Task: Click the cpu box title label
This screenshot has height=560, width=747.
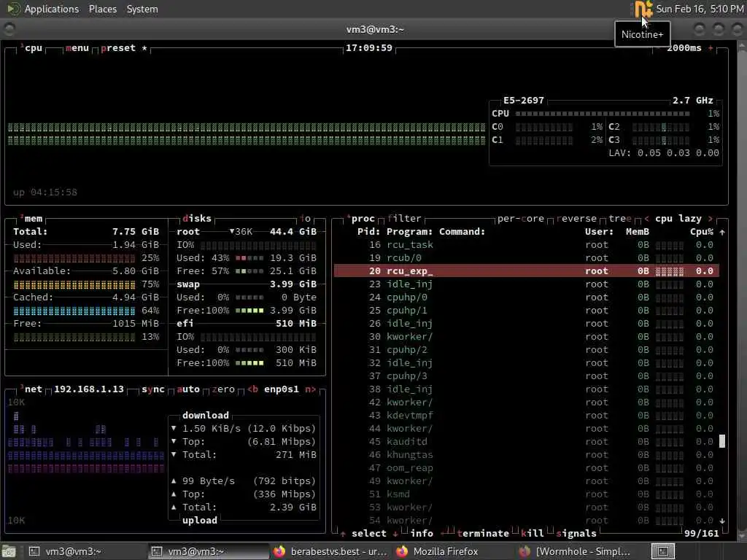Action: tap(34, 48)
